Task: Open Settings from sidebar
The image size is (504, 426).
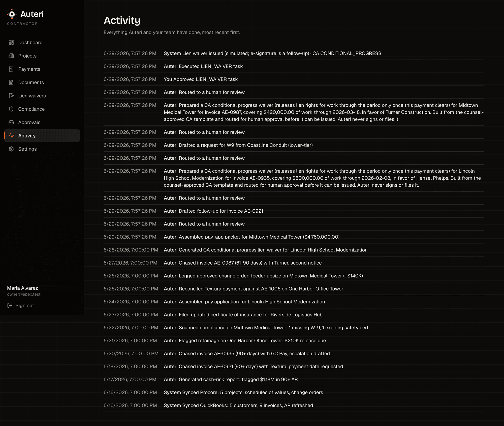Action: 42,149
